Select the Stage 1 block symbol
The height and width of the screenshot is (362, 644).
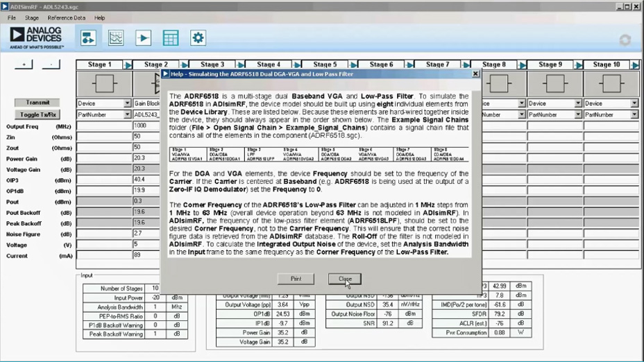click(104, 84)
